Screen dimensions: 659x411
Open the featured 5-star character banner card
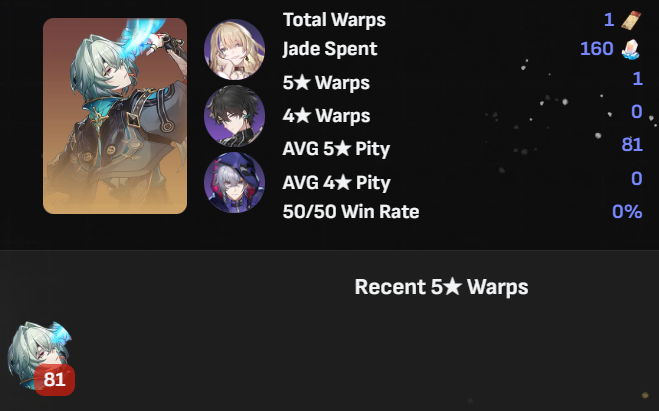(x=115, y=116)
